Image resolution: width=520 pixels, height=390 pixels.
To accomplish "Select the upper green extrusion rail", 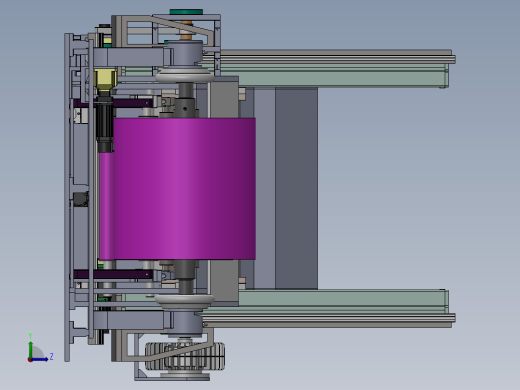I will pyautogui.click(x=343, y=75).
